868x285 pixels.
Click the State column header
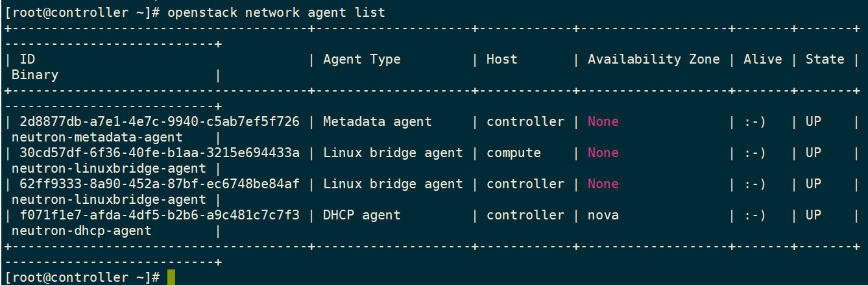point(825,59)
